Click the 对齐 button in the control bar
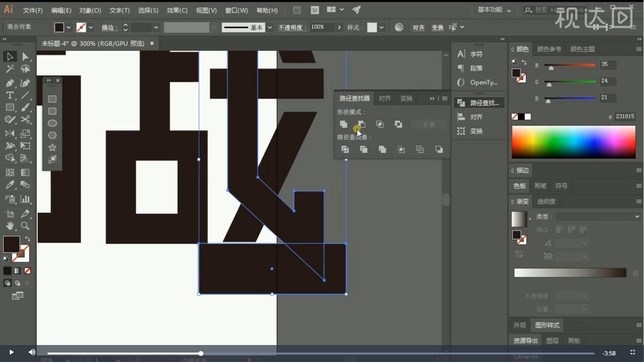This screenshot has width=644, height=362. 418,27
